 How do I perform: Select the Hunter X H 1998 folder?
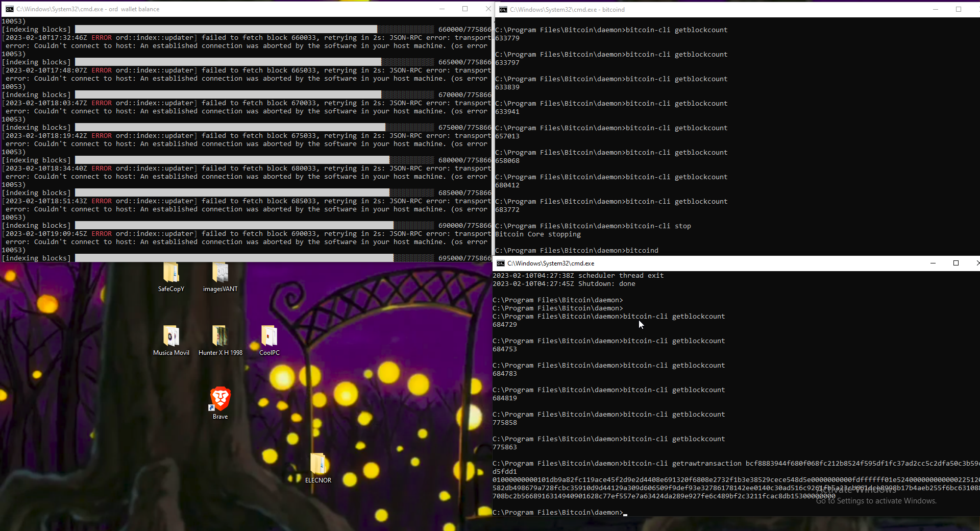click(x=220, y=337)
